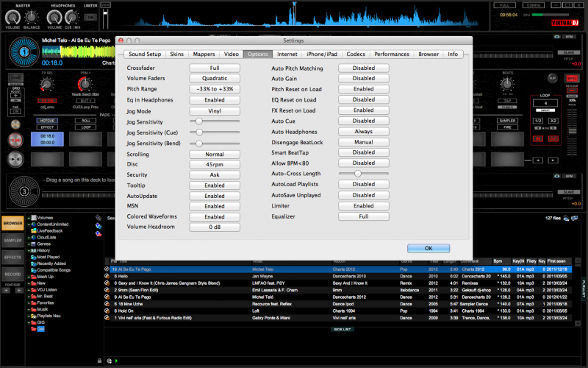Expand the Mash Up folder in tree
This screenshot has width=588, height=368.
[x=28, y=276]
